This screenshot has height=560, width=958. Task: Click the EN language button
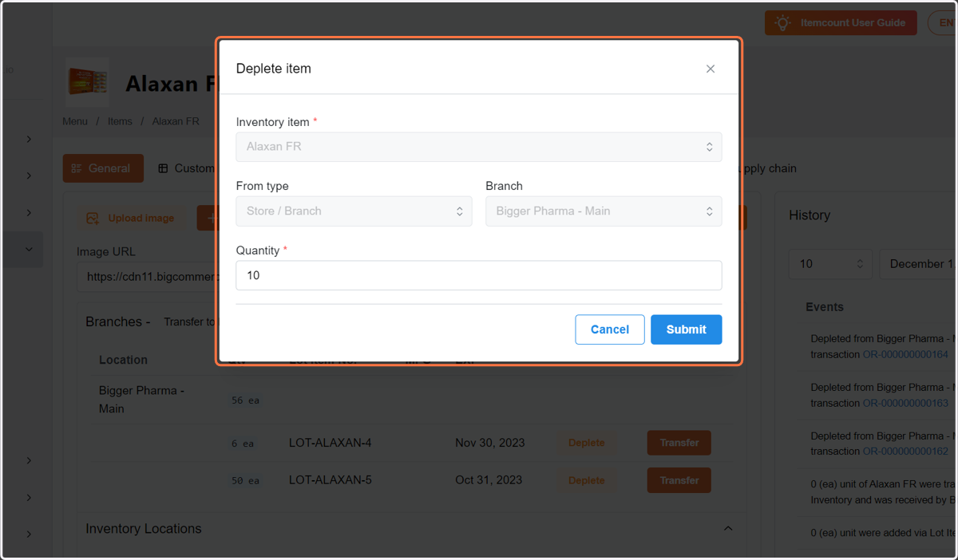click(x=944, y=22)
